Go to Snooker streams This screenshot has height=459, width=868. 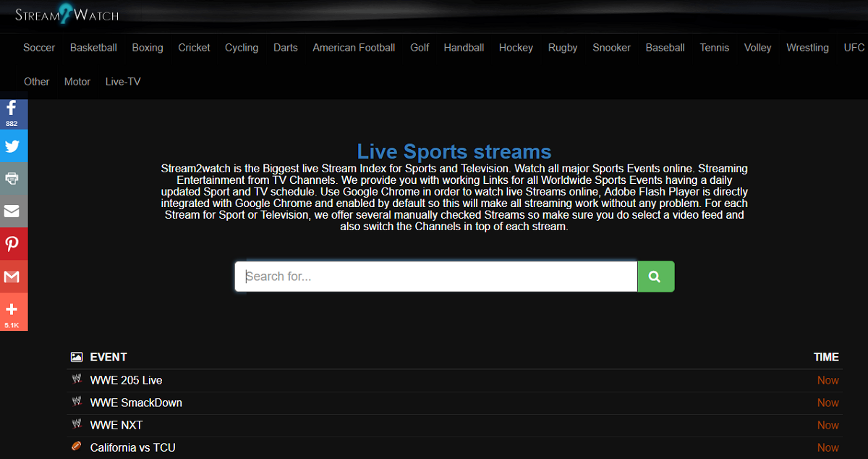pos(612,48)
